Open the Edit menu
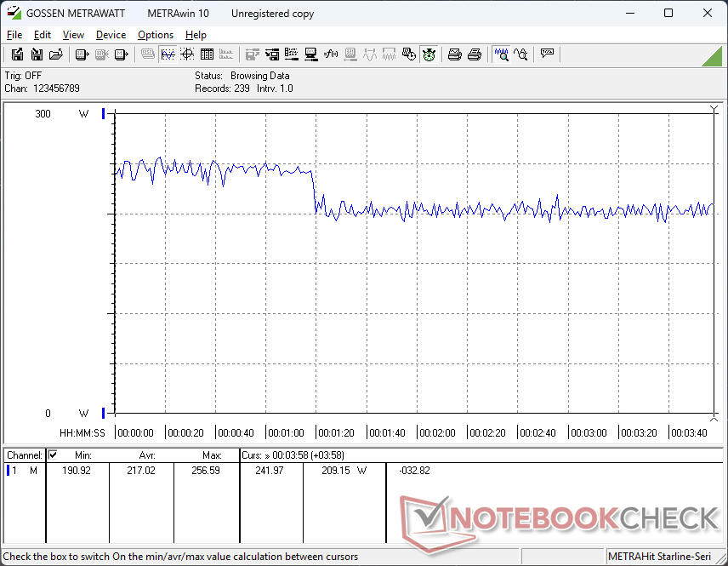 [43, 35]
